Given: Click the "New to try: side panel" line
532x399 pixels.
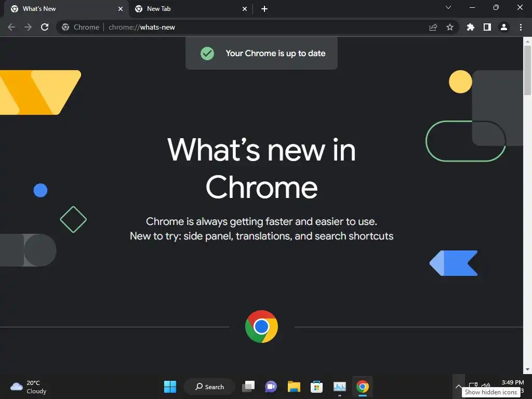Looking at the screenshot, I should pyautogui.click(x=262, y=236).
